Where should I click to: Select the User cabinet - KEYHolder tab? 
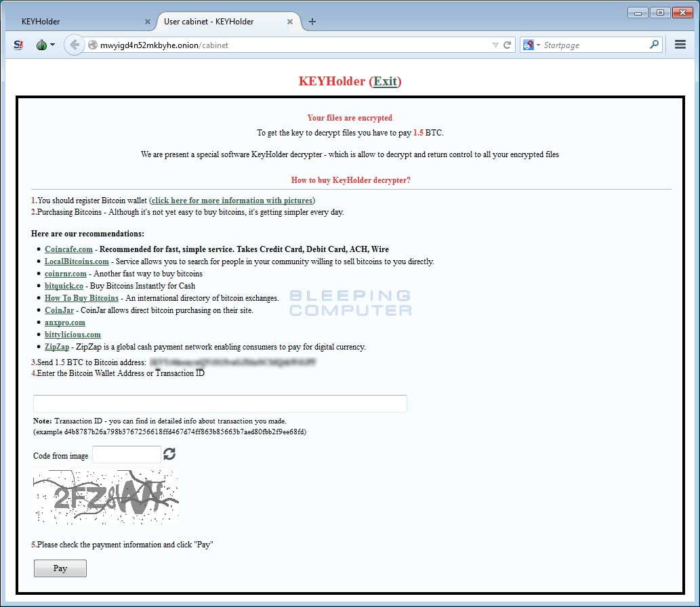(x=228, y=22)
